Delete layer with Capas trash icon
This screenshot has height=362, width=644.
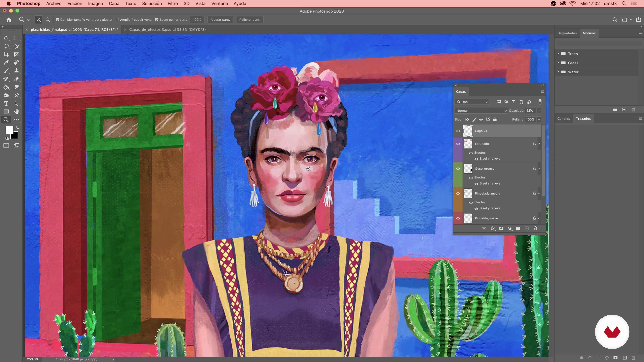535,228
